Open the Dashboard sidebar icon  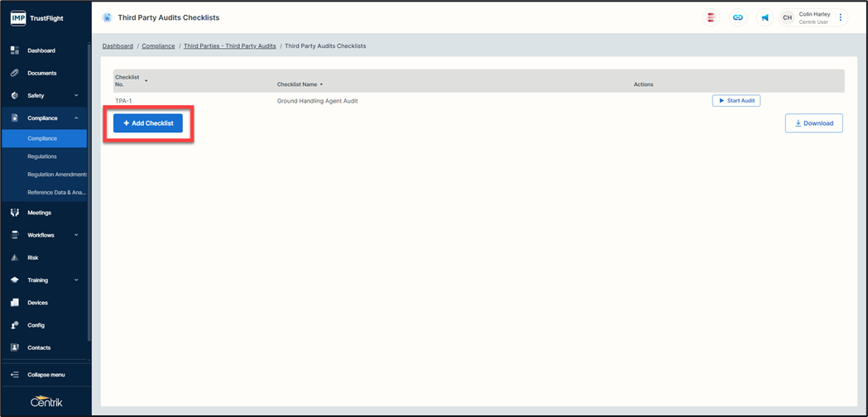[x=15, y=50]
